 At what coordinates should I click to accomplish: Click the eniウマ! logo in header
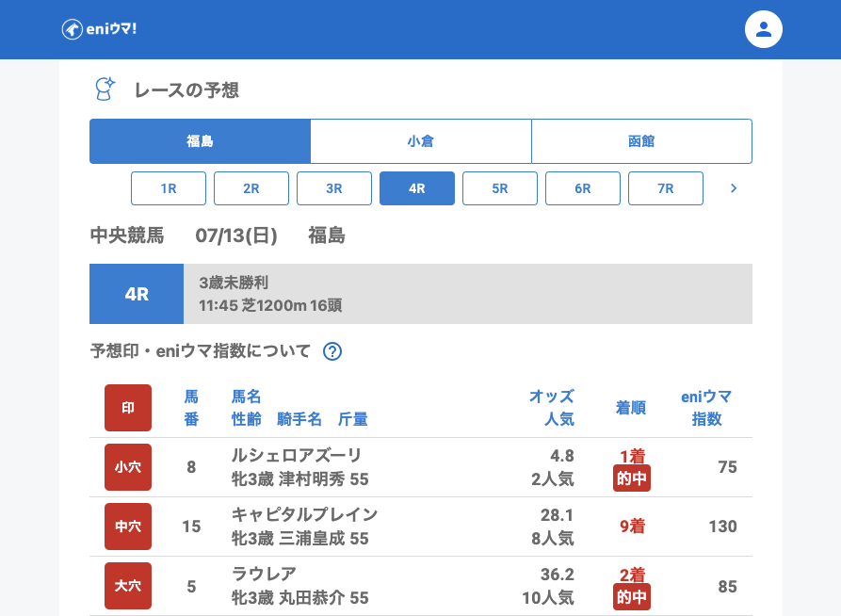point(100,29)
